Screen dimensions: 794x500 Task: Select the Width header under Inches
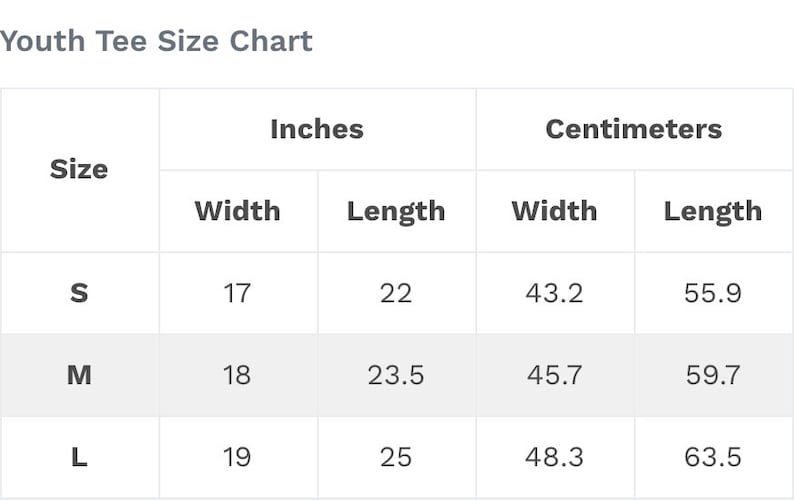pos(237,211)
